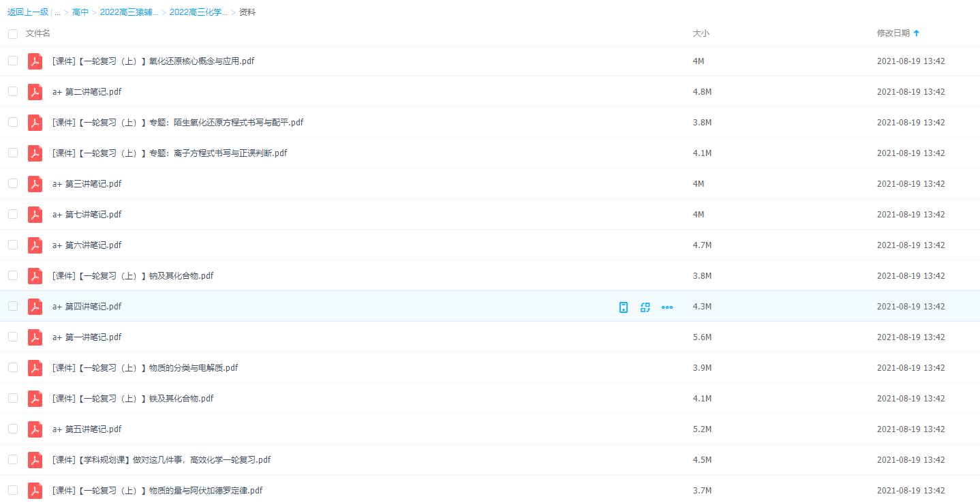This screenshot has width=980, height=503.
Task: Navigate to 2022高三化学 breadcrumb folder
Action: [198, 12]
